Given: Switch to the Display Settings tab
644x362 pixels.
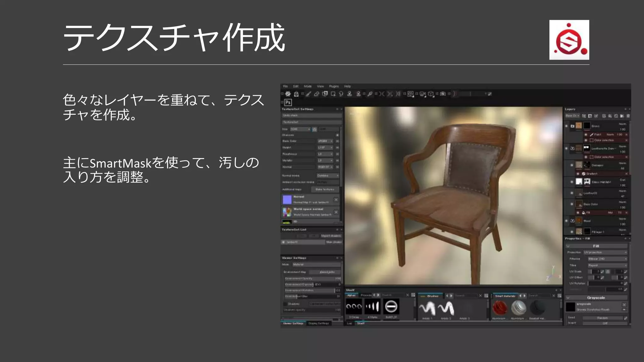Looking at the screenshot, I should pyautogui.click(x=319, y=323).
